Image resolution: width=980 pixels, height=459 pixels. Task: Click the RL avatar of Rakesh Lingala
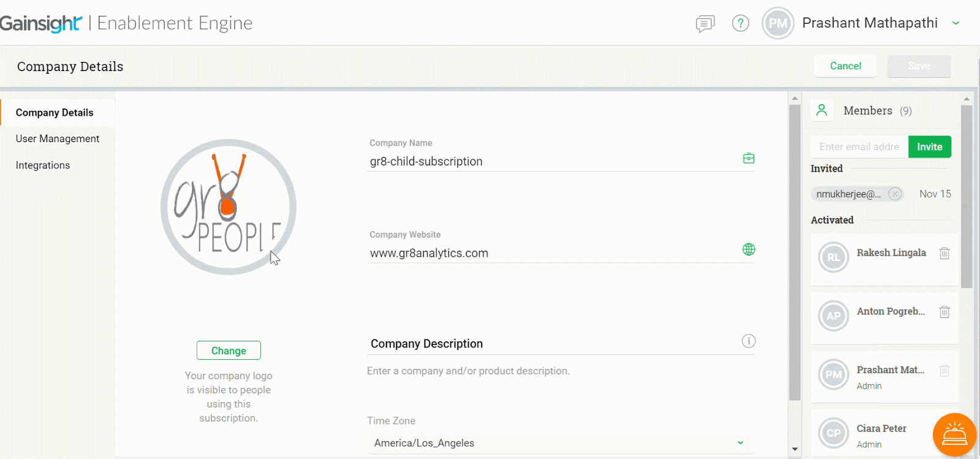(x=834, y=257)
